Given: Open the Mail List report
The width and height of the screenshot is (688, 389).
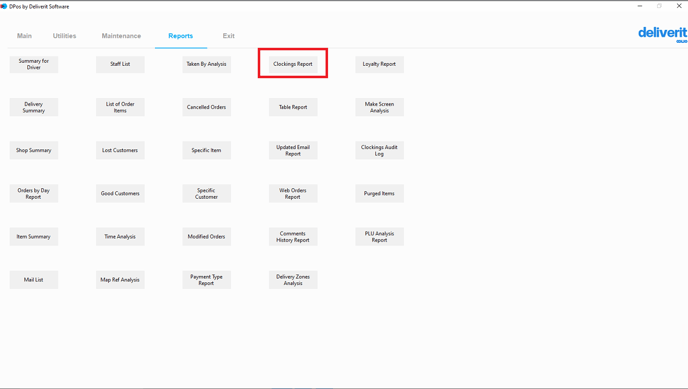Looking at the screenshot, I should coord(34,280).
